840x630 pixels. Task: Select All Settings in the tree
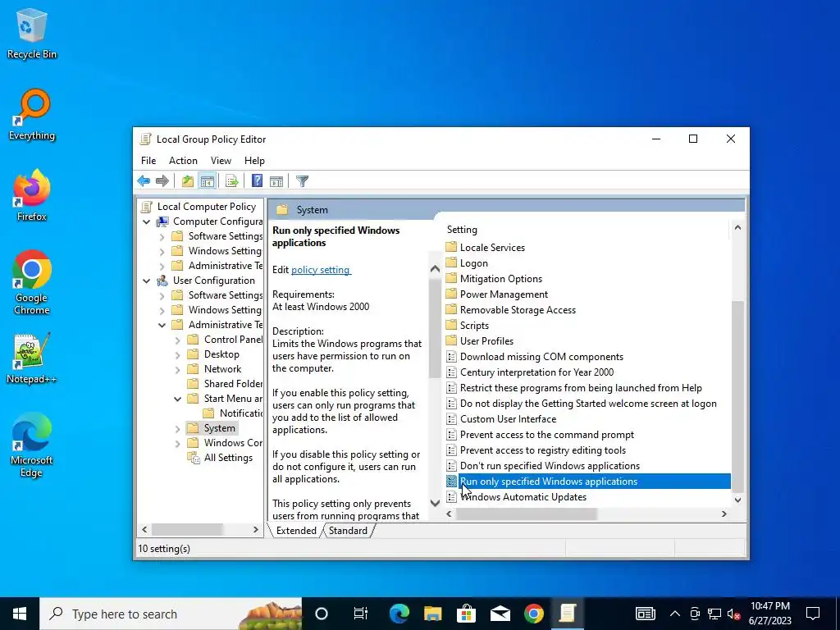[x=228, y=458]
